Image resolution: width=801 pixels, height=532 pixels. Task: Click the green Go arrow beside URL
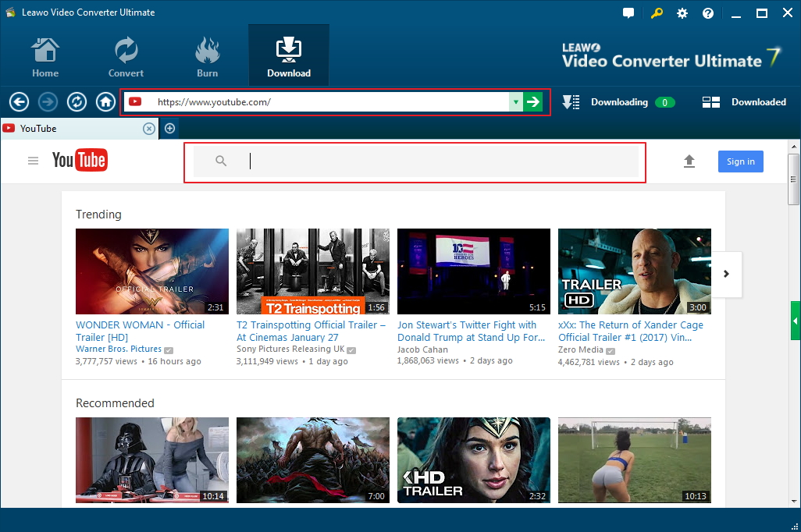[533, 102]
